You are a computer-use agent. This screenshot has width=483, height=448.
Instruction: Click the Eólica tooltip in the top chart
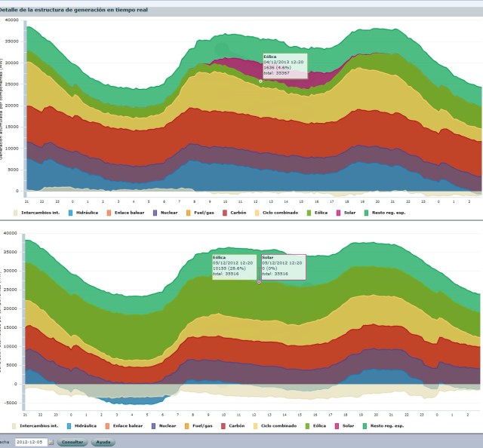(x=284, y=65)
